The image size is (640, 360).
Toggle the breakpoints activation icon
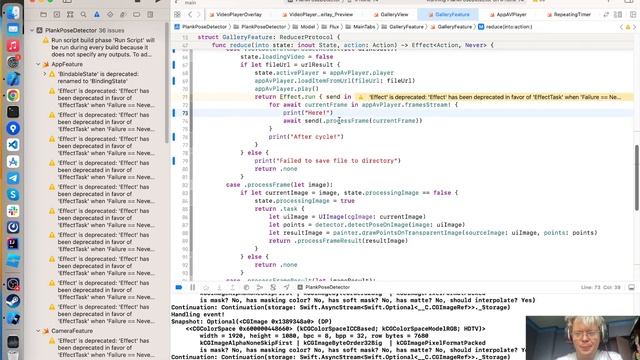coord(179,287)
